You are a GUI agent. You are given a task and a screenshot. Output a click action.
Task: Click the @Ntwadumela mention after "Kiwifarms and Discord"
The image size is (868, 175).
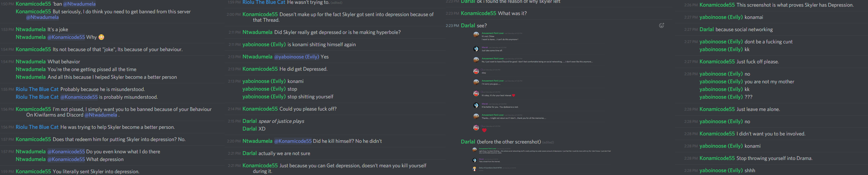point(101,115)
